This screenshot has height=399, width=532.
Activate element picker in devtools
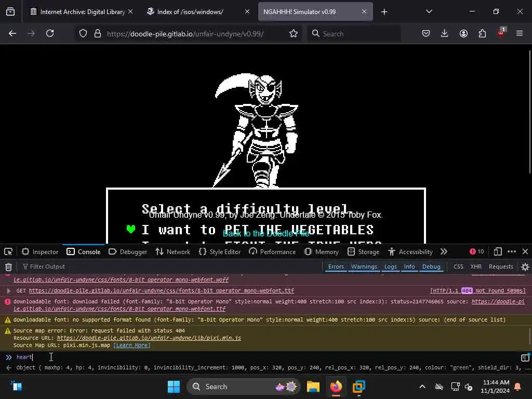(8, 252)
